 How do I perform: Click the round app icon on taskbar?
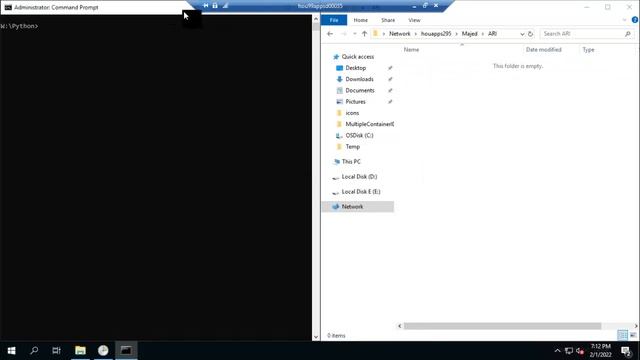[x=103, y=350]
